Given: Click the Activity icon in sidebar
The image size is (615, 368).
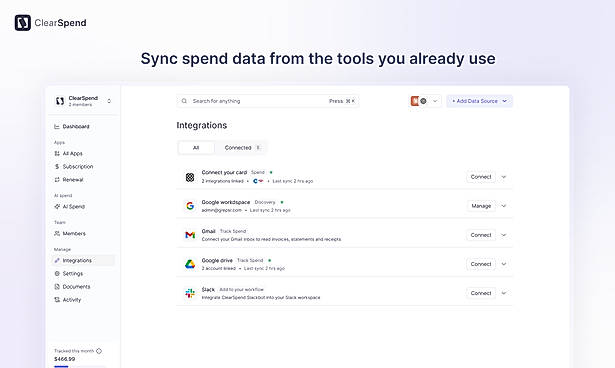Looking at the screenshot, I should 57,300.
